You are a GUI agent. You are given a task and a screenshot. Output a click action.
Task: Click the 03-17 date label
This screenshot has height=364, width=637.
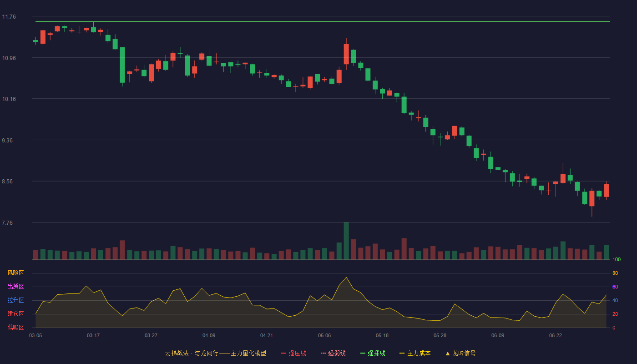click(93, 335)
